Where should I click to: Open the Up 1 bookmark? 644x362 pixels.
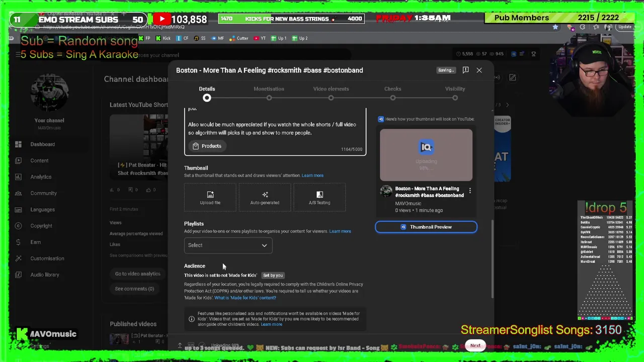tap(279, 38)
